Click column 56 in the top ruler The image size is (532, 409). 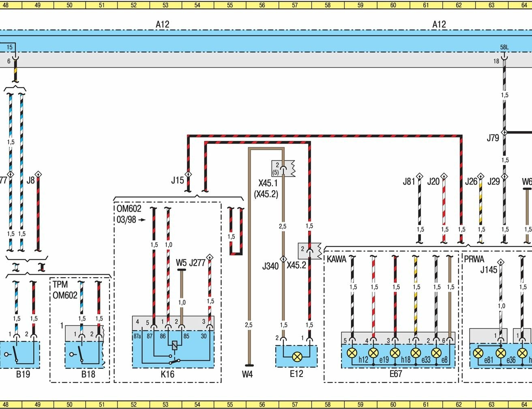262,5
